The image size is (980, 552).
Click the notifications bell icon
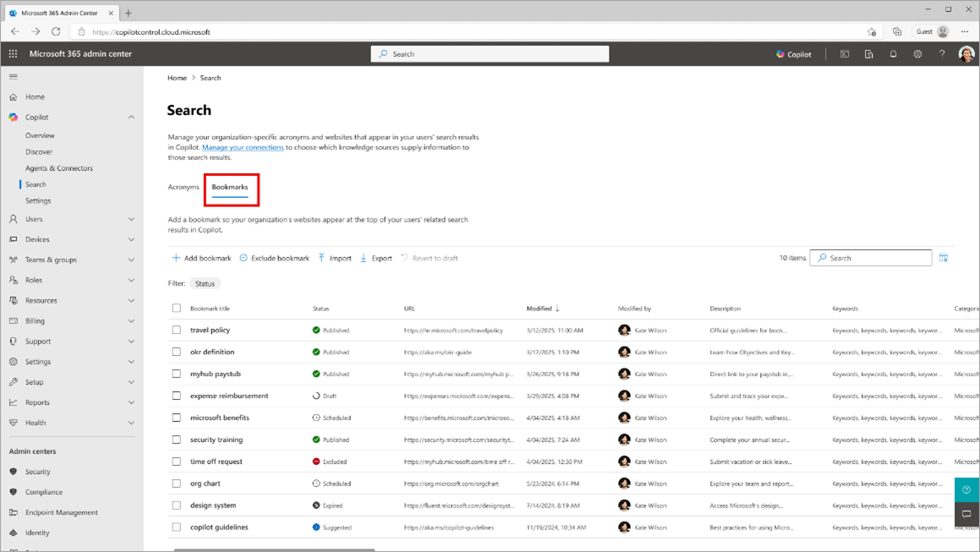click(893, 54)
